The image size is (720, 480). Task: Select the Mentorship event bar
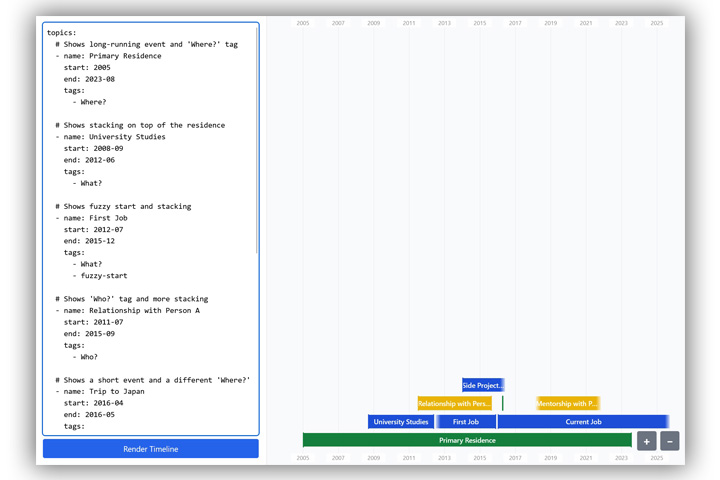pyautogui.click(x=567, y=404)
